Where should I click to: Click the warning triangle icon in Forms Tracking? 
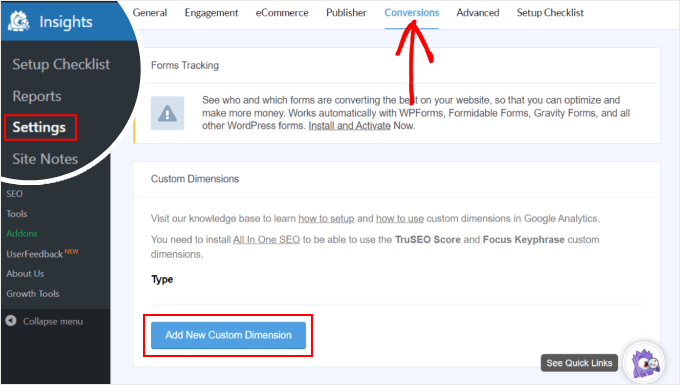[x=167, y=113]
